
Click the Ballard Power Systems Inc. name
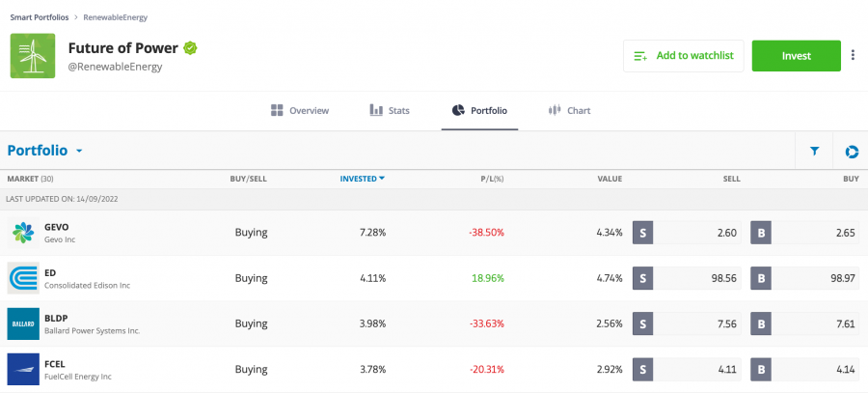92,331
